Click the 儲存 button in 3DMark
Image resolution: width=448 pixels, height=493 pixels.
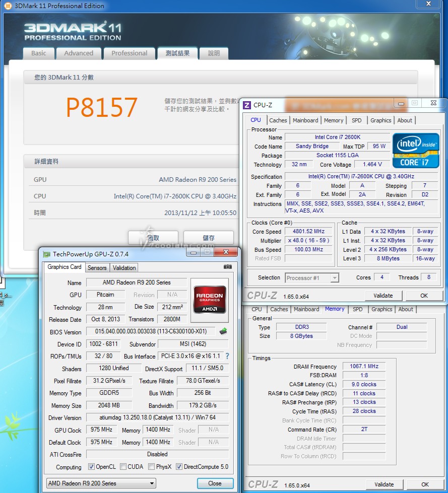click(209, 238)
